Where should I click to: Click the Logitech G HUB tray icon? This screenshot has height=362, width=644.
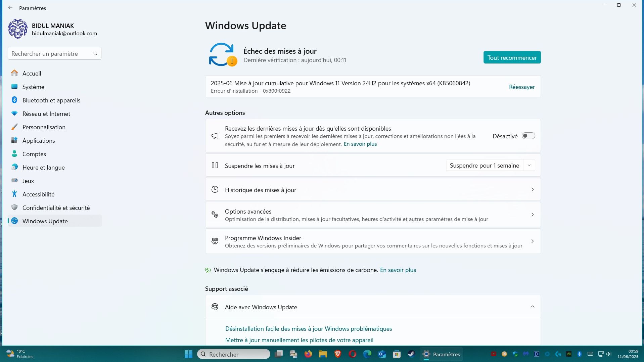tap(558, 354)
